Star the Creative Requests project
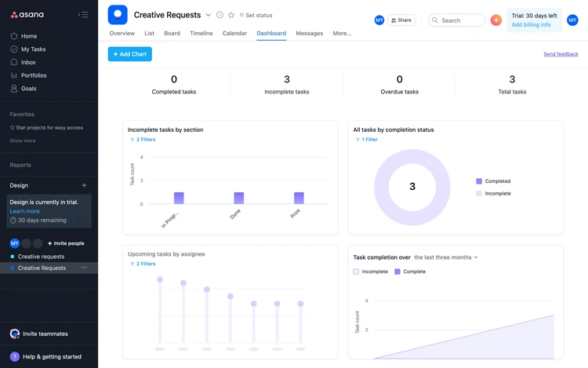The height and width of the screenshot is (368, 588). [231, 15]
